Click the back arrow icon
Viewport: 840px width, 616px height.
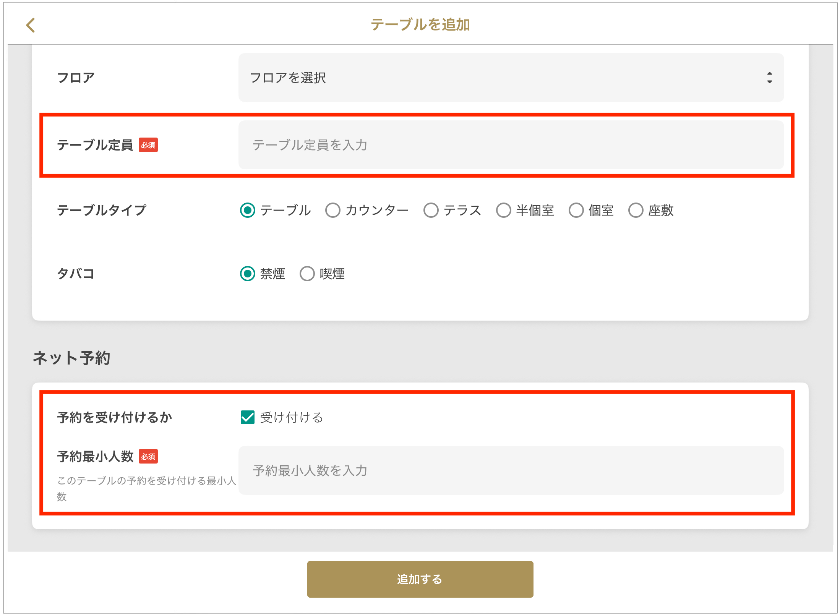coord(31,25)
